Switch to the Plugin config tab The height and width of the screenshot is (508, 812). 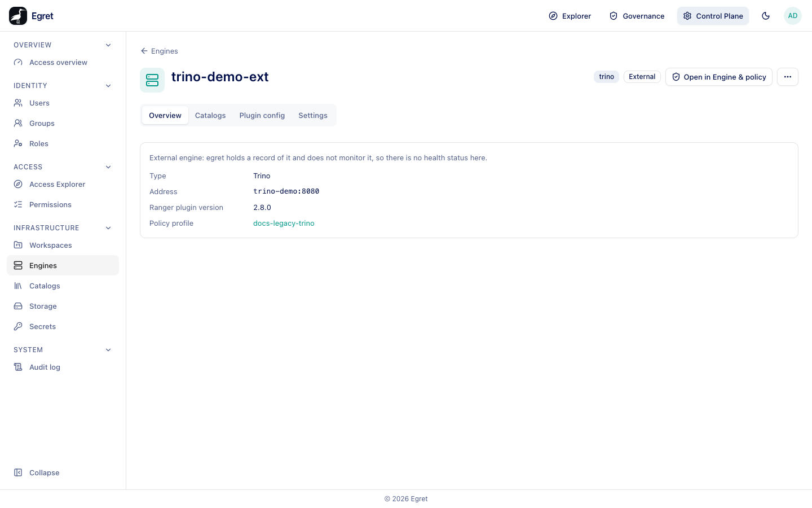262,115
